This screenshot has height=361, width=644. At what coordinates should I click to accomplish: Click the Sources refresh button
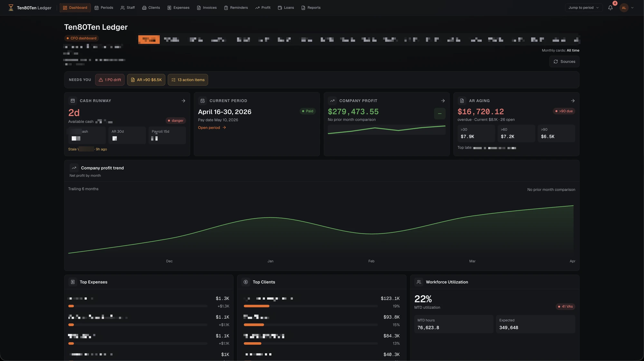(564, 62)
